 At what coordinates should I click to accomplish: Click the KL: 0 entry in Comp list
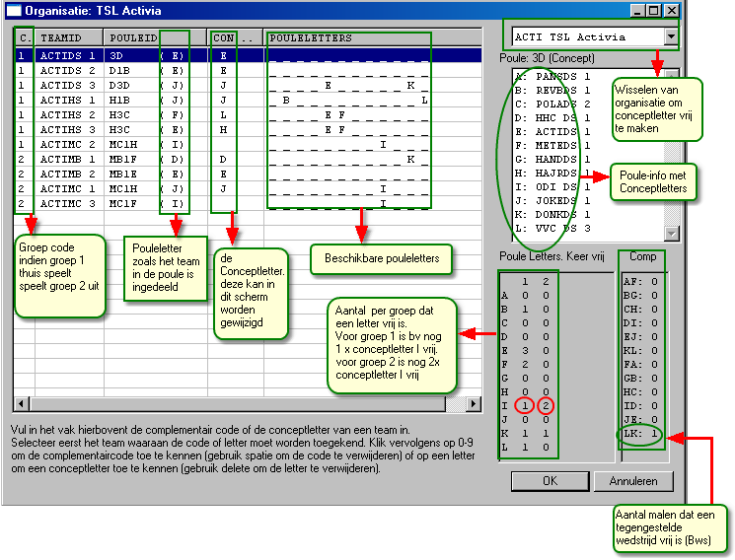(640, 351)
